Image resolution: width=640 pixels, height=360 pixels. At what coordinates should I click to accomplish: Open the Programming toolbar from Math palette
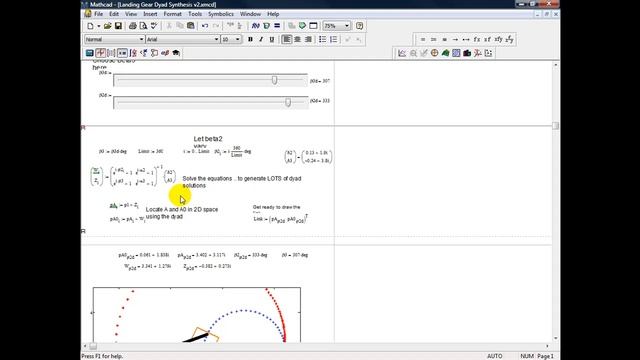click(x=154, y=53)
